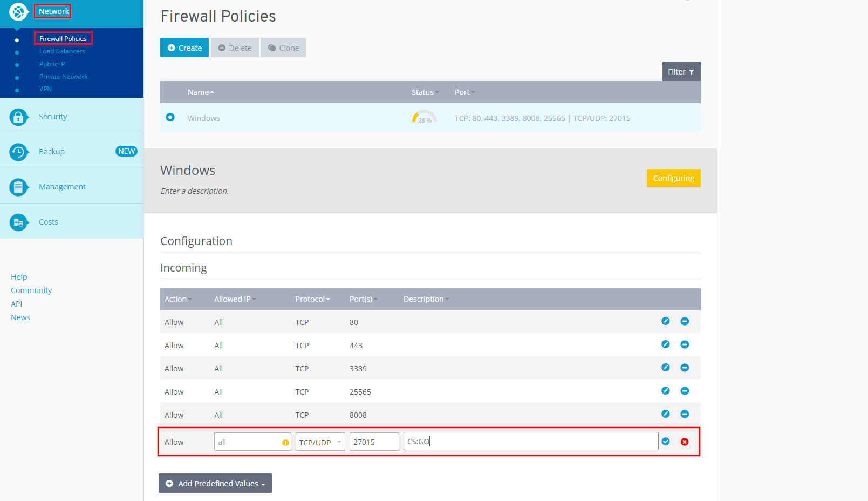868x501 pixels.
Task: Edit the port 3389 rule with pencil icon
Action: 666,368
